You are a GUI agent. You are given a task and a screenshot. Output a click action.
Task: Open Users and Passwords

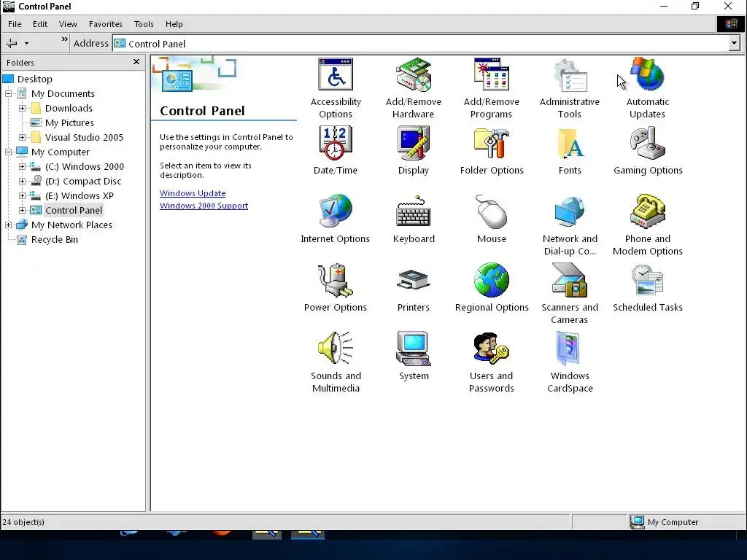(x=492, y=349)
